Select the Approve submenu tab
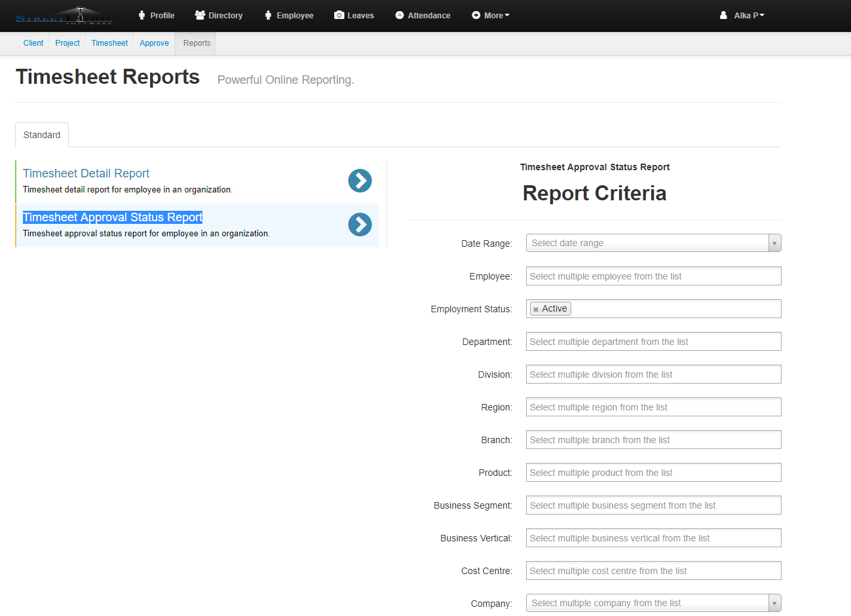The width and height of the screenshot is (851, 616). tap(154, 43)
